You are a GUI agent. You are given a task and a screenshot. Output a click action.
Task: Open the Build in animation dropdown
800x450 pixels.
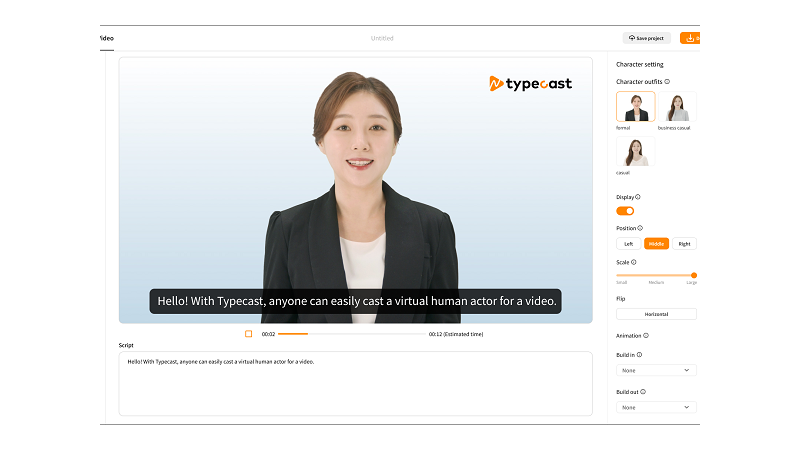pyautogui.click(x=656, y=370)
